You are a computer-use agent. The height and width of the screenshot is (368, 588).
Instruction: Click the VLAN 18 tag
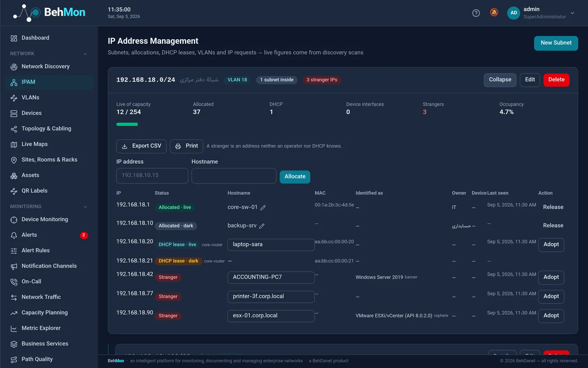pyautogui.click(x=237, y=80)
